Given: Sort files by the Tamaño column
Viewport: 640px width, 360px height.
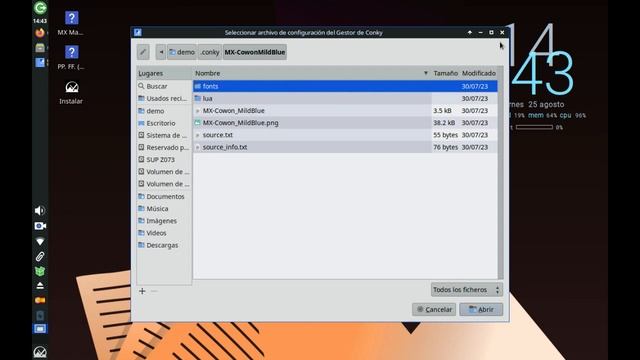Looking at the screenshot, I should tap(445, 73).
